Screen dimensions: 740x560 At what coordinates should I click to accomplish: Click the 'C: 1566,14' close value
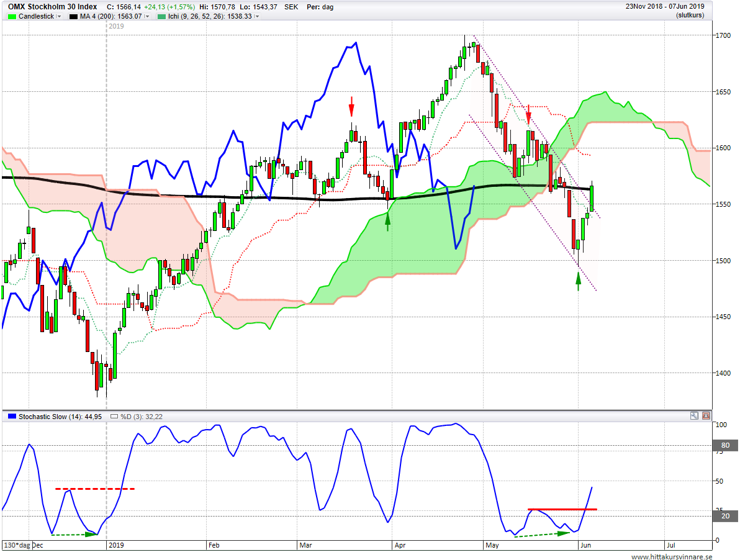tap(124, 7)
